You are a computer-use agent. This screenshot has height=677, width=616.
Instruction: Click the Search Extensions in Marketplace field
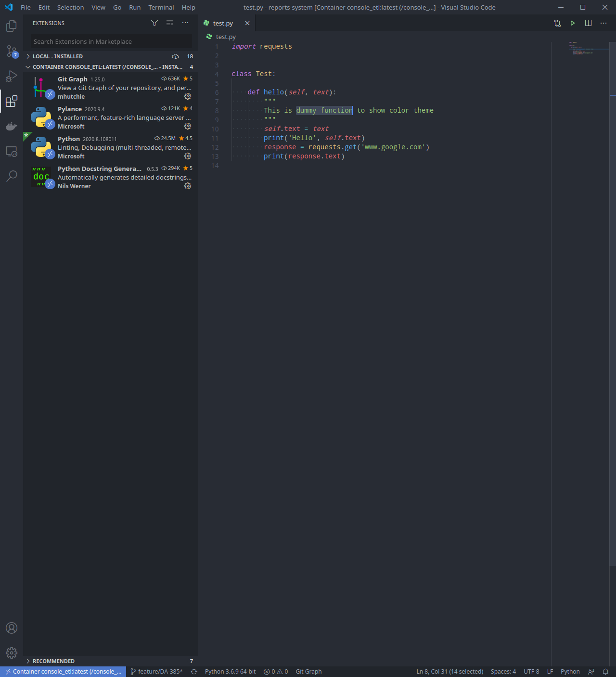point(110,41)
